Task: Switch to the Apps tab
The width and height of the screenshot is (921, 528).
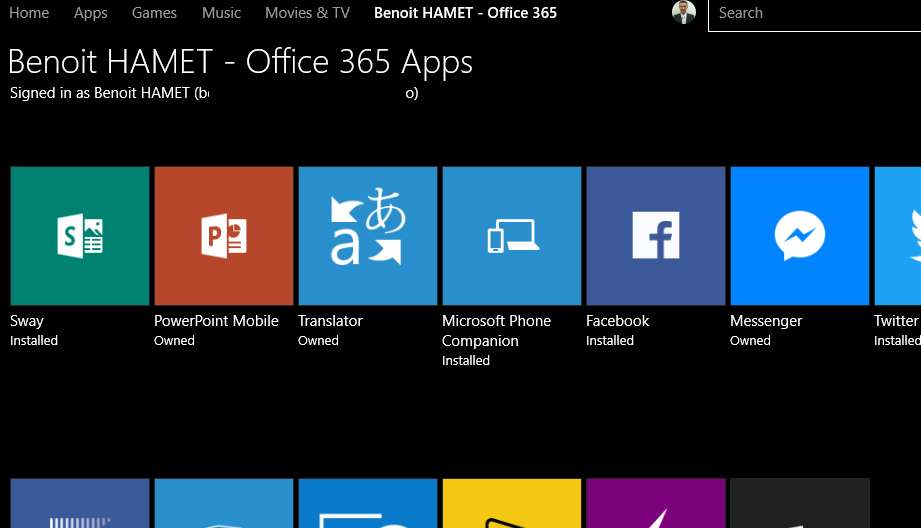Action: tap(91, 13)
